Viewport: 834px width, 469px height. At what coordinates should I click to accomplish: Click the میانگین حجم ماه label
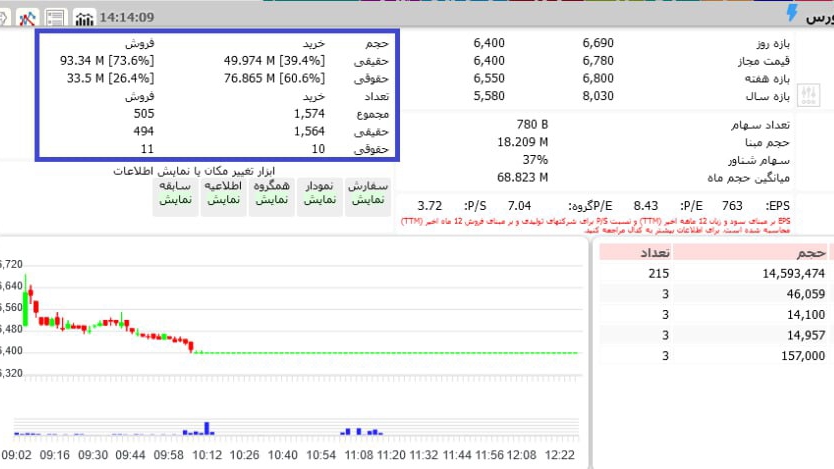tap(748, 178)
